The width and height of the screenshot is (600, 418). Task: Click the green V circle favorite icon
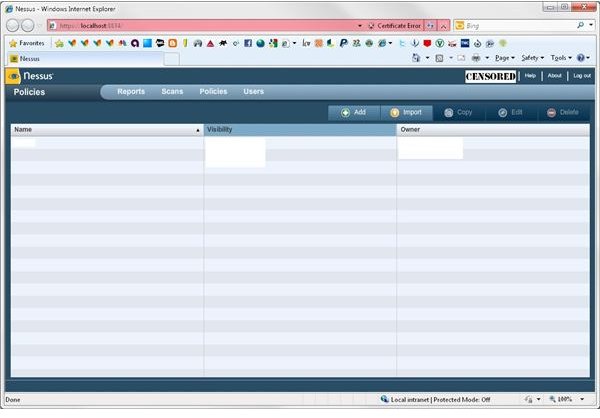point(440,43)
